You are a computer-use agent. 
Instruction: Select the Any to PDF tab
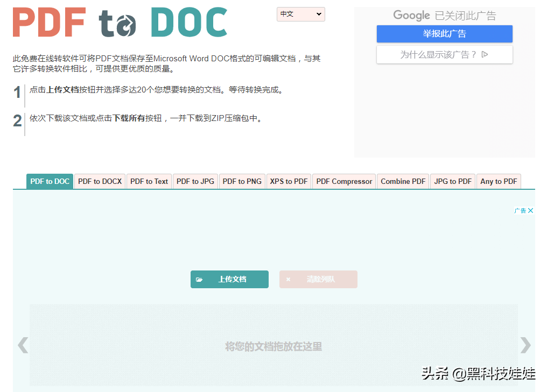[499, 182]
